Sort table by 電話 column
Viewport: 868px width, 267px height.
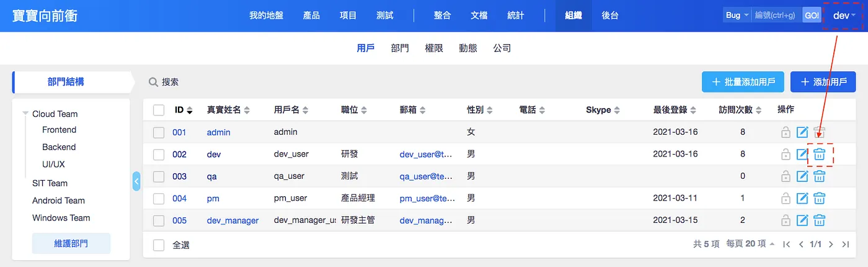(532, 110)
